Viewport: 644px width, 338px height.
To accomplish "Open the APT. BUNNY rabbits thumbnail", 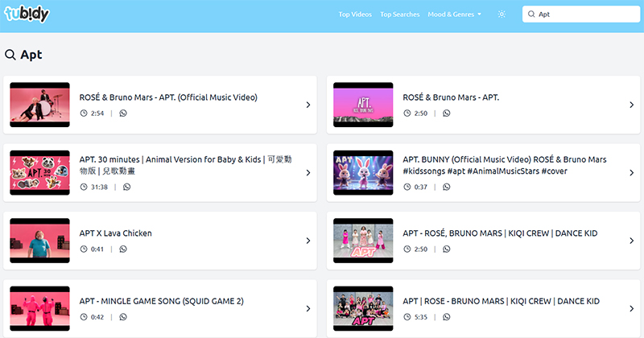I will (x=363, y=172).
